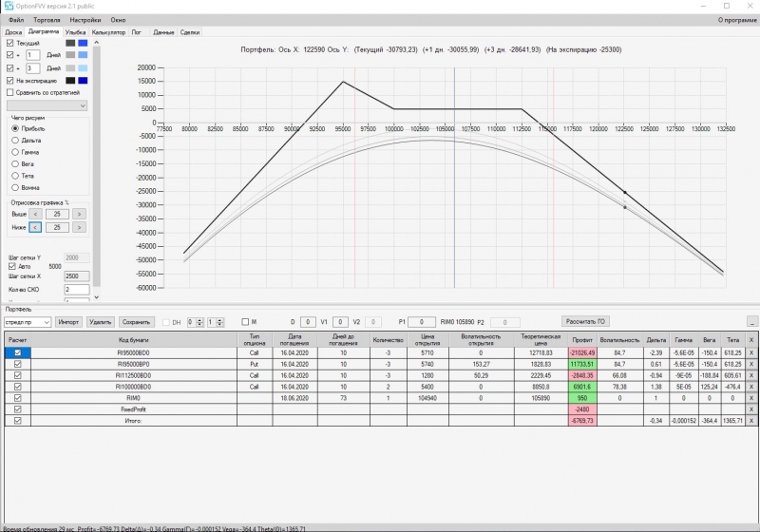Select the Гамма radio button
Viewport: 760px width, 532px height.
pos(15,152)
